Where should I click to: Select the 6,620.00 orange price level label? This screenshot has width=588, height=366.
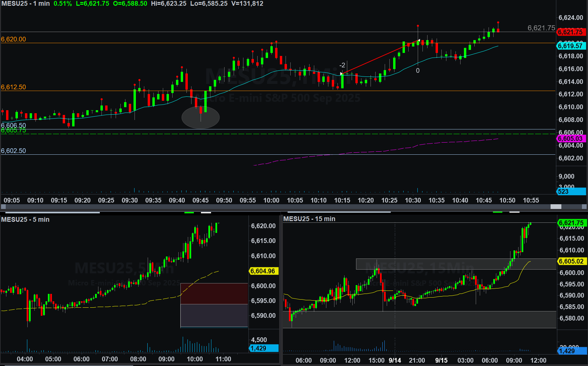[13, 39]
